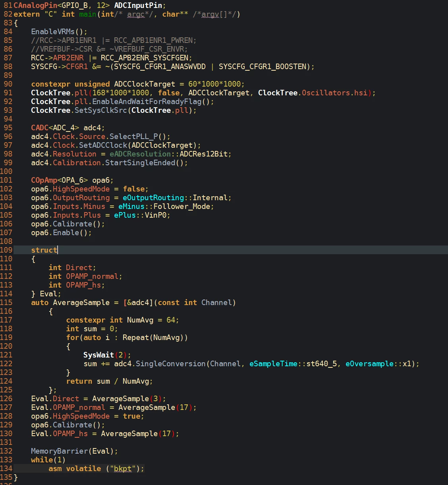This screenshot has width=448, height=485.
Task: Click the "bkpt" string on line 134
Action: click(x=123, y=468)
